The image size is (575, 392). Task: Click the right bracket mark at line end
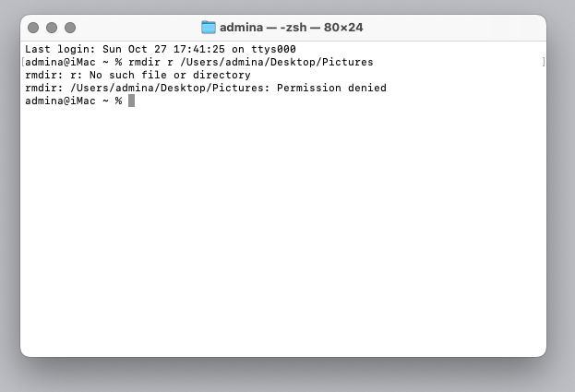(544, 62)
